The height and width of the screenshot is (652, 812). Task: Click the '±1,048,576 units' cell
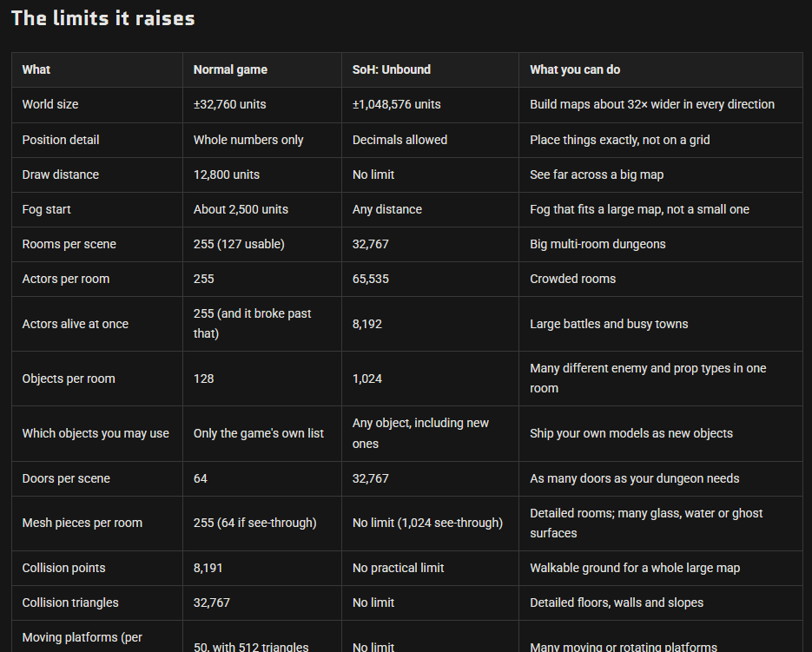coord(397,104)
